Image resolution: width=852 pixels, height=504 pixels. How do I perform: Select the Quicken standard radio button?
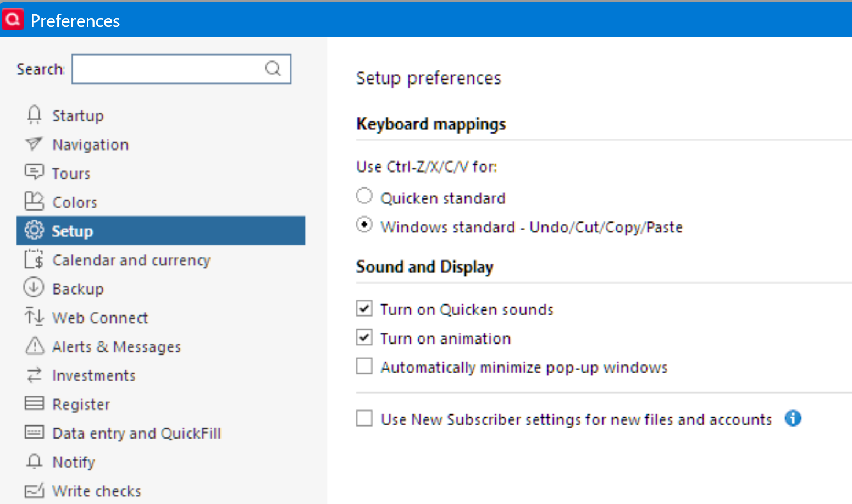tap(364, 196)
